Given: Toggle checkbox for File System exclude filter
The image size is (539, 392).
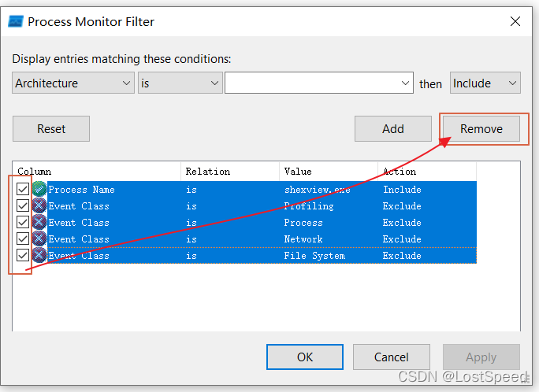Looking at the screenshot, I should pos(23,255).
